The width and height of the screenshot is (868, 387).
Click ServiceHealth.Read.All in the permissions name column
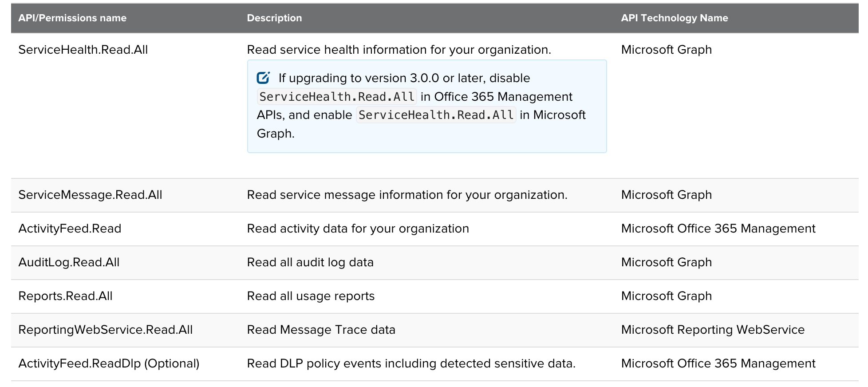83,50
